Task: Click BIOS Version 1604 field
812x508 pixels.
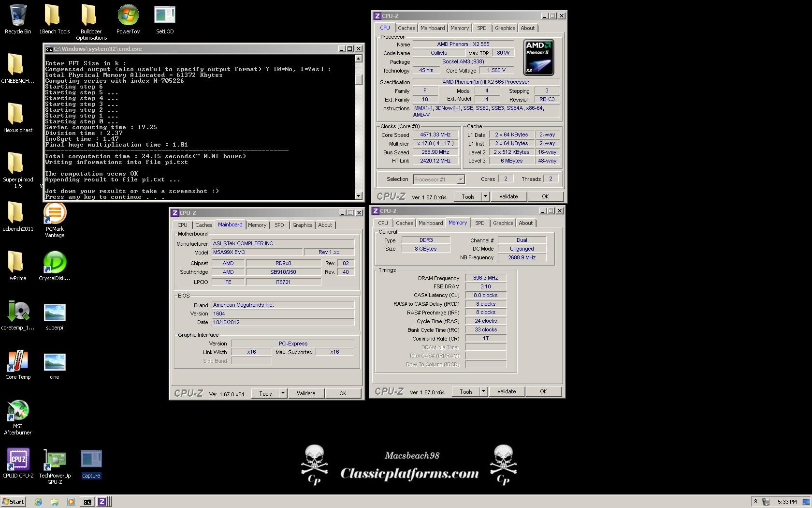Action: coord(283,314)
